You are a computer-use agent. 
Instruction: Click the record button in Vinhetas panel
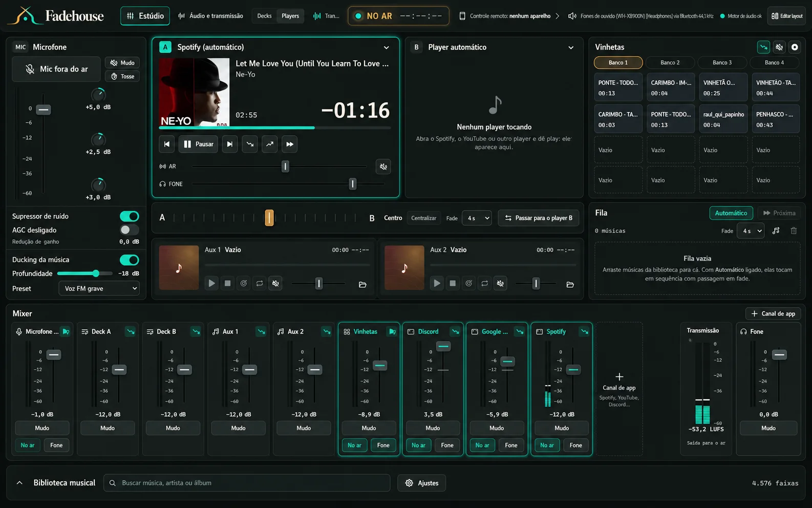click(795, 47)
